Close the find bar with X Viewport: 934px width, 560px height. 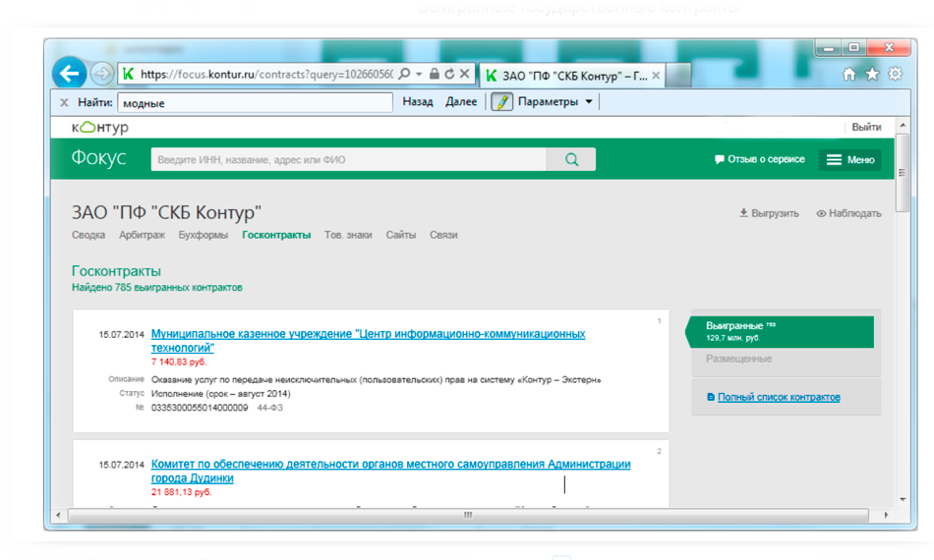click(64, 102)
